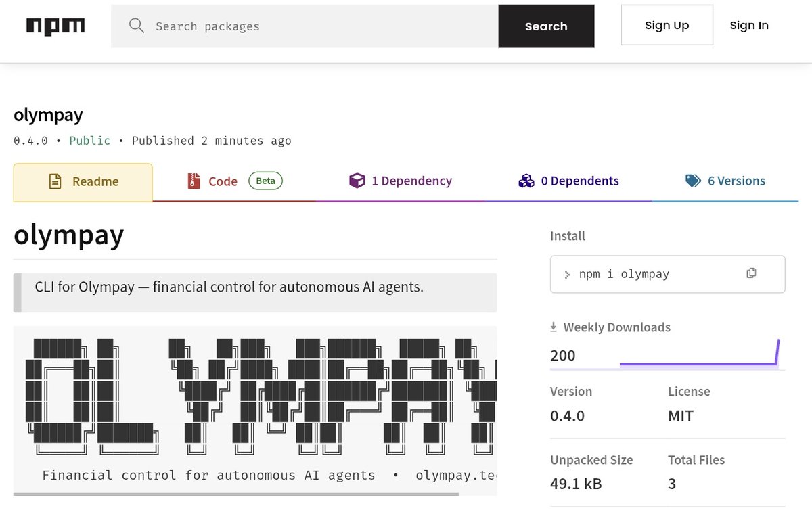Click the Weekly Downloads download icon
The image size is (812, 510).
(x=554, y=327)
